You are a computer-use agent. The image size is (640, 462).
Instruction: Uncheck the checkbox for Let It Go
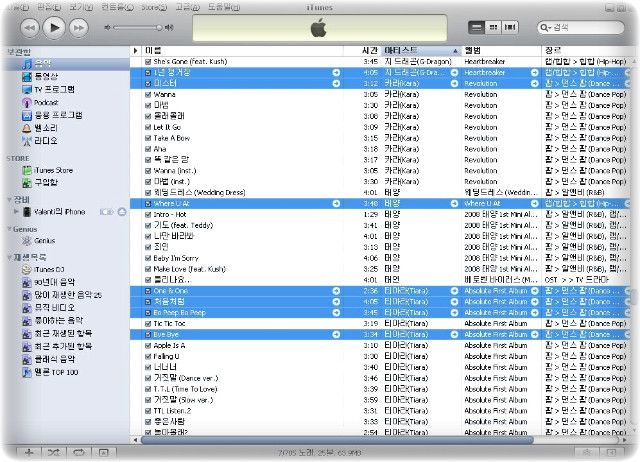coord(148,127)
